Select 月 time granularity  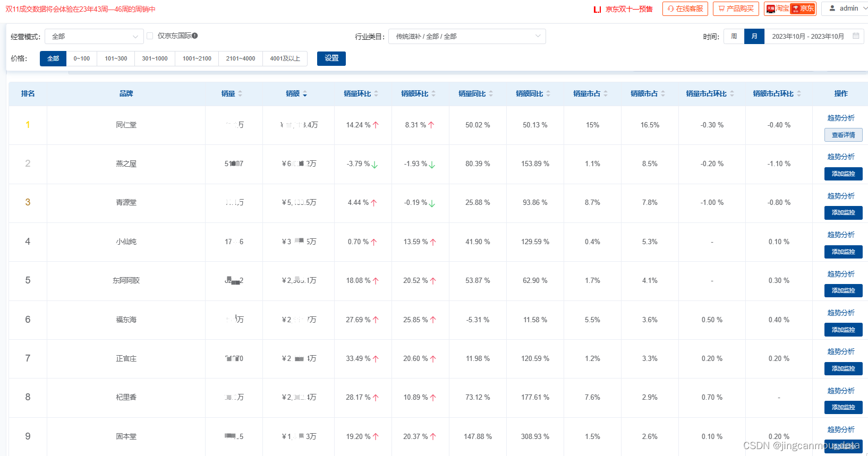tap(754, 36)
